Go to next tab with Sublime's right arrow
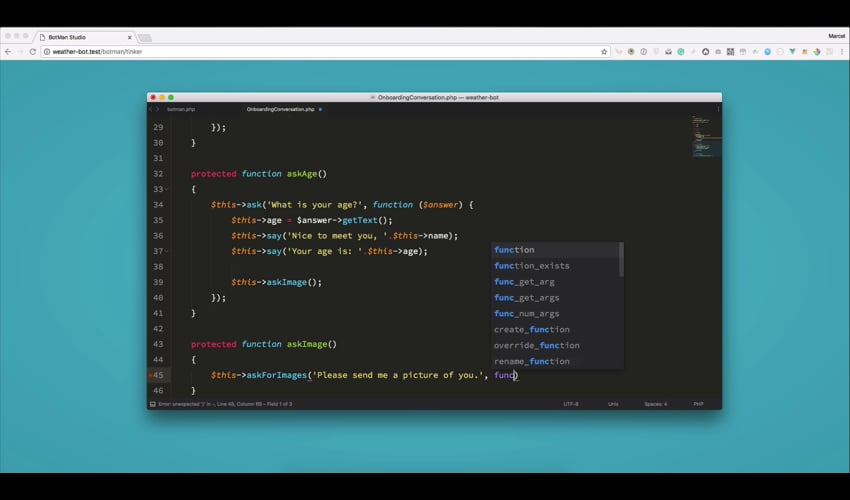The width and height of the screenshot is (850, 500). pos(158,109)
